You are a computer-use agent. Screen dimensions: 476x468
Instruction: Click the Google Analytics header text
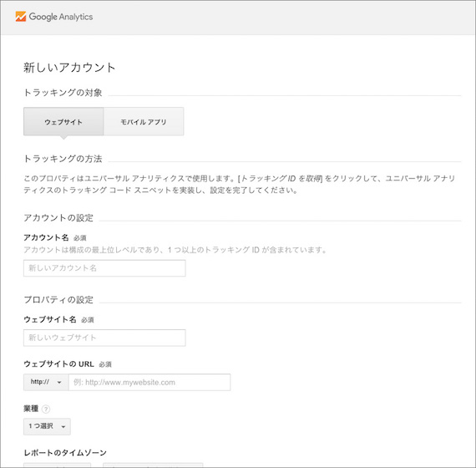point(61,17)
